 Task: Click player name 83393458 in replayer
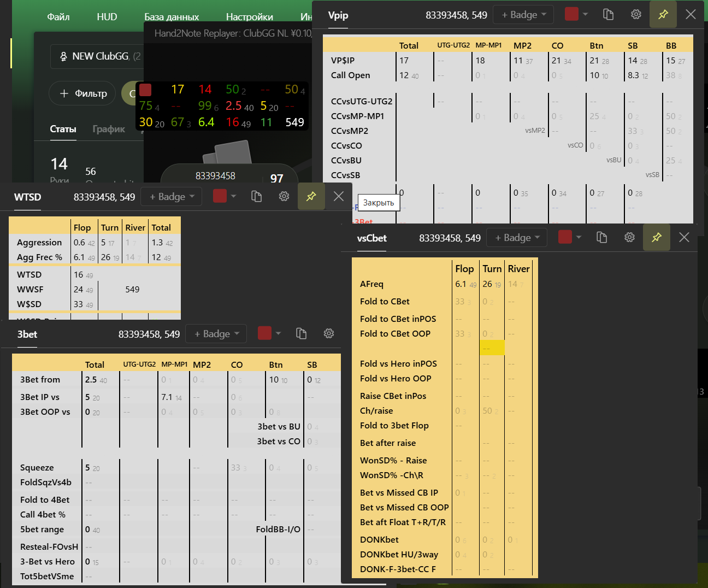(215, 176)
